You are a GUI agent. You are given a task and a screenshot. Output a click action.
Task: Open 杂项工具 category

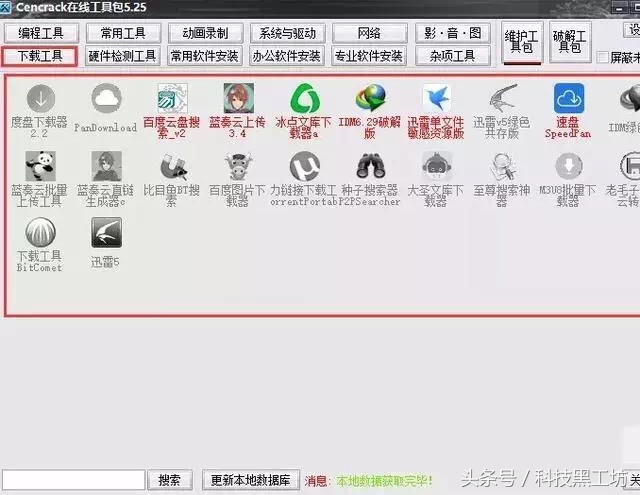[453, 56]
